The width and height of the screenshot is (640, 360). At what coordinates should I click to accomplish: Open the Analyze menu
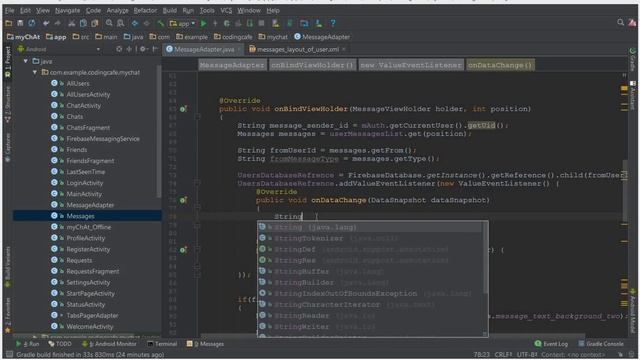click(x=118, y=11)
